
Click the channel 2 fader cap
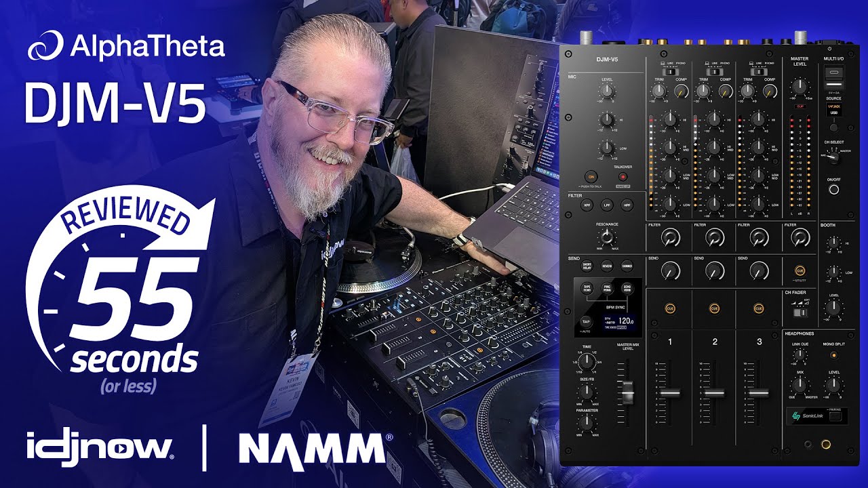click(x=714, y=393)
